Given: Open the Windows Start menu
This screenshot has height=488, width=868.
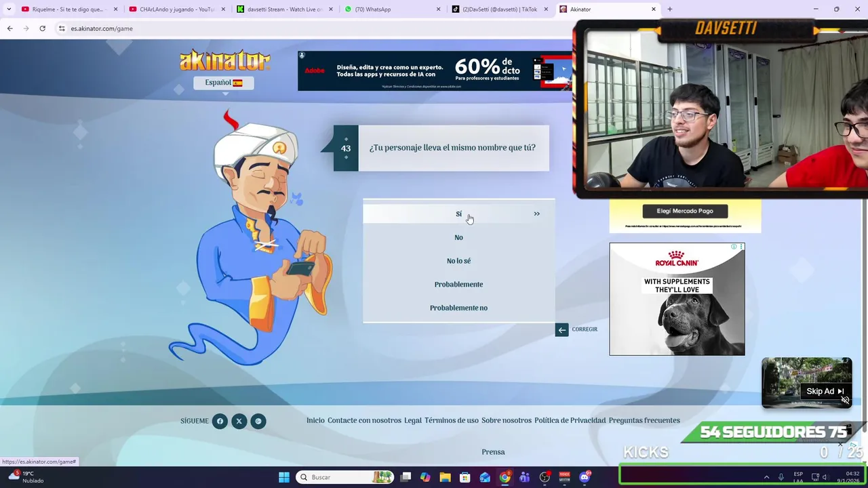Looking at the screenshot, I should click(x=284, y=477).
